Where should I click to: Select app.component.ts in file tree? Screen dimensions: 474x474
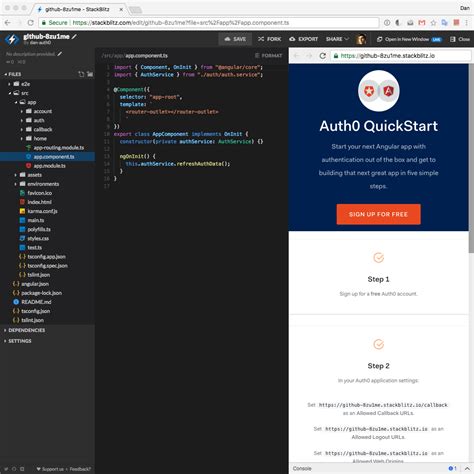pyautogui.click(x=47, y=157)
